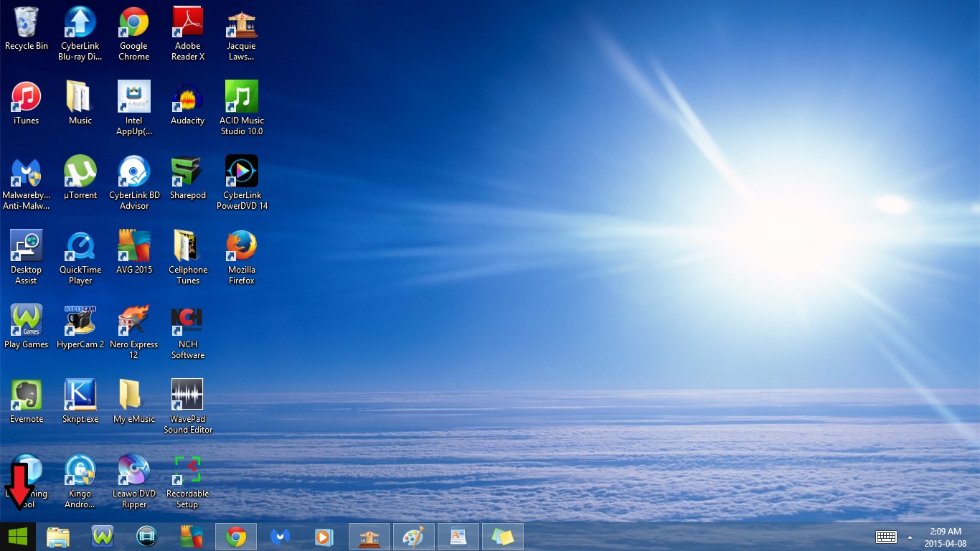Viewport: 980px width, 551px height.
Task: Select ACID Music Studio 10.0 icon
Action: (x=242, y=108)
